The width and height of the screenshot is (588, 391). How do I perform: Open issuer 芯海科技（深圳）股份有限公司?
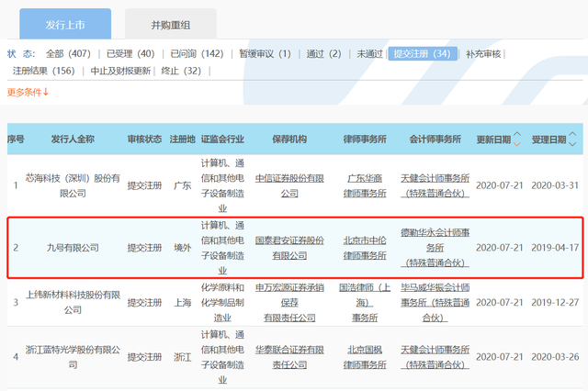tap(73, 185)
